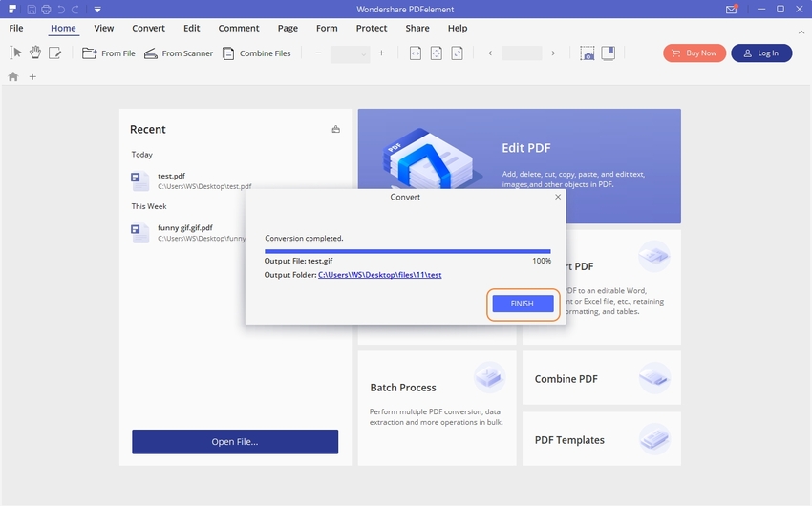Image resolution: width=812 pixels, height=506 pixels.
Task: Open the Share tab
Action: 417,28
